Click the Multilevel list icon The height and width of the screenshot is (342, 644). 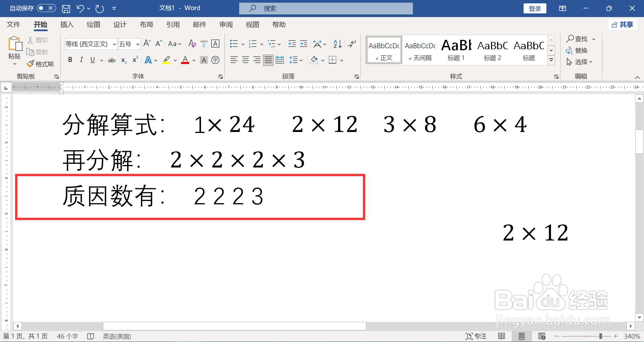point(271,44)
